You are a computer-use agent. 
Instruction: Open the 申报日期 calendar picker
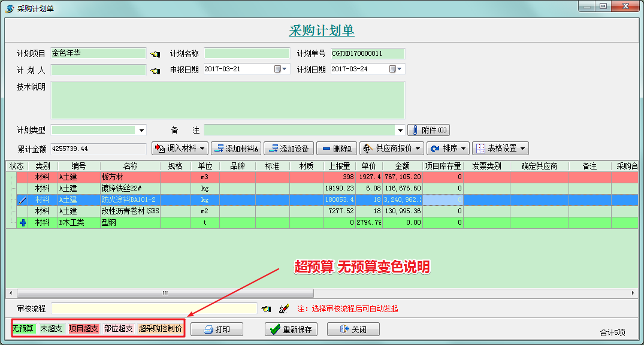[280, 69]
